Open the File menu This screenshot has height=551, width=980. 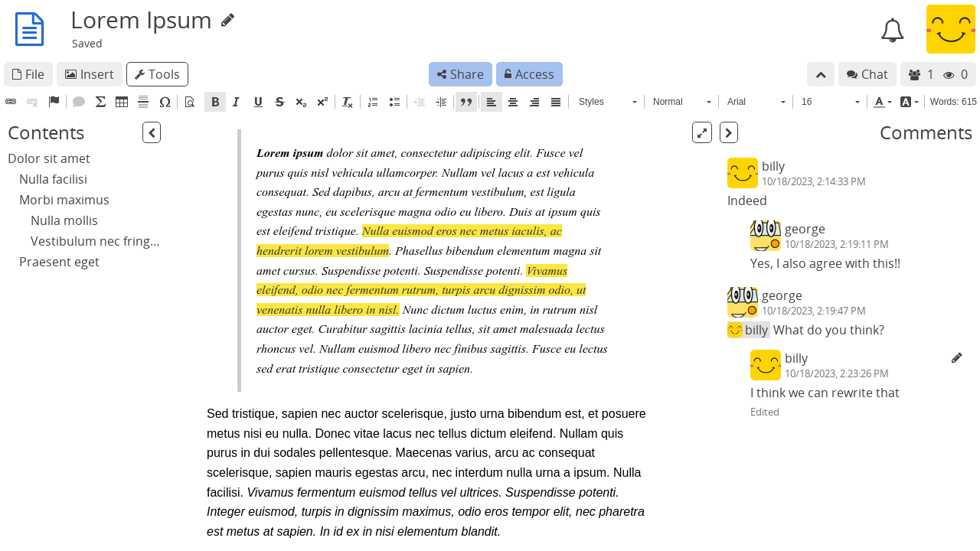click(28, 73)
